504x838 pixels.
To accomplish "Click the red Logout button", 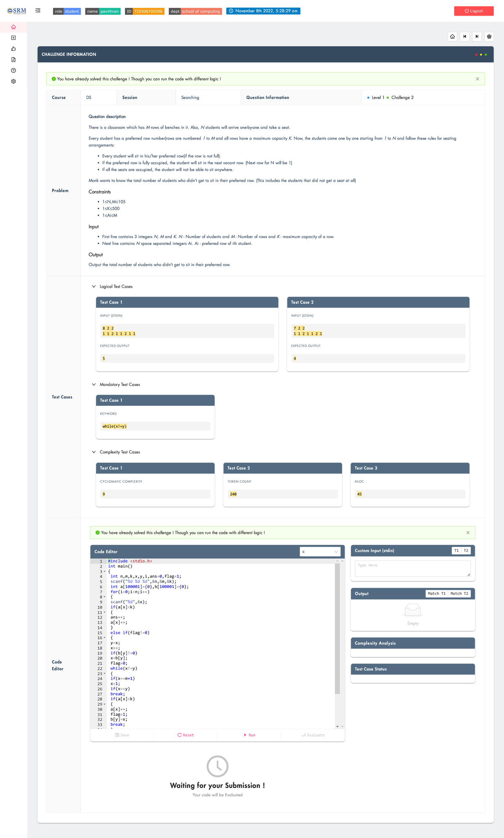I will [473, 11].
